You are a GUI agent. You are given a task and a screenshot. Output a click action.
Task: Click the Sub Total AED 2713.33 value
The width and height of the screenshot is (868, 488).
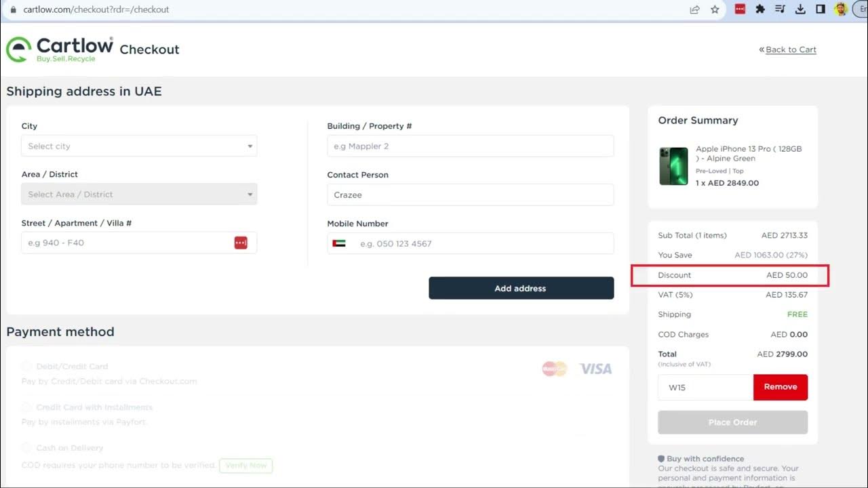(x=785, y=236)
